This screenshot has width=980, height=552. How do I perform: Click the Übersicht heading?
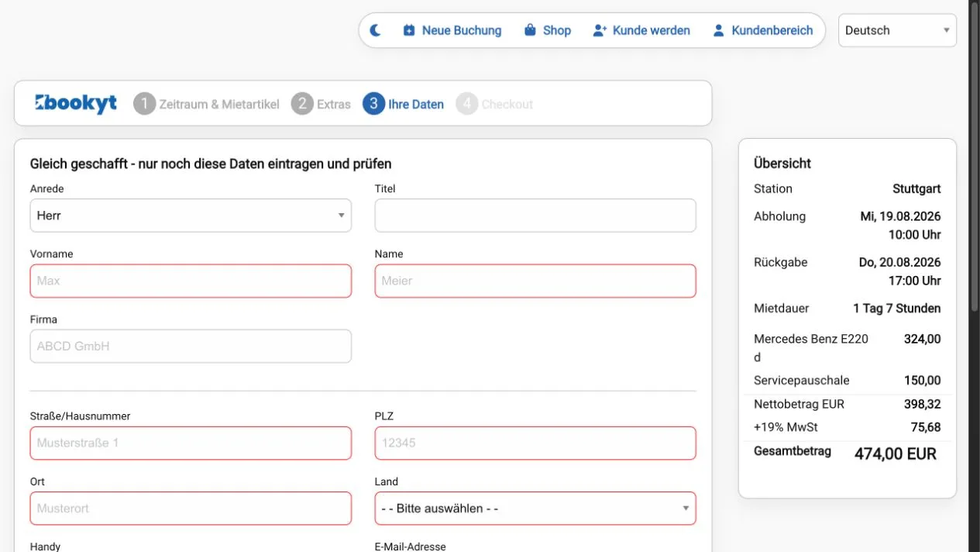[x=782, y=163]
